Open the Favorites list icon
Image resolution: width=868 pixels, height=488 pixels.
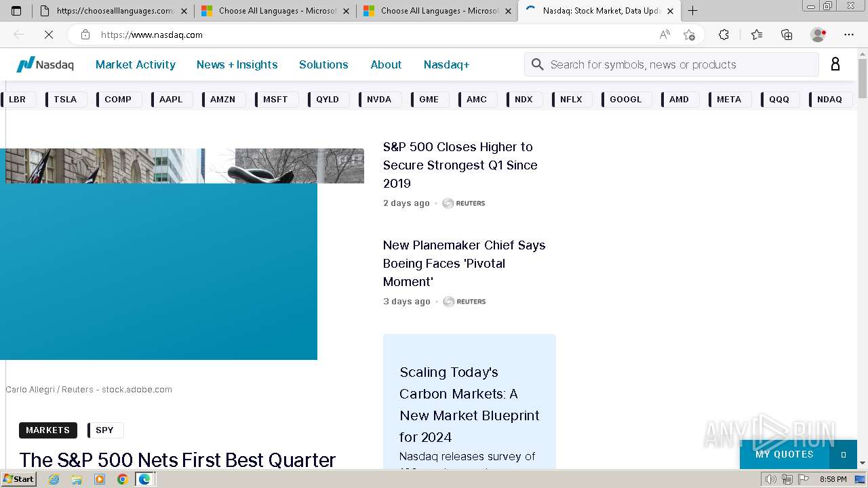756,35
